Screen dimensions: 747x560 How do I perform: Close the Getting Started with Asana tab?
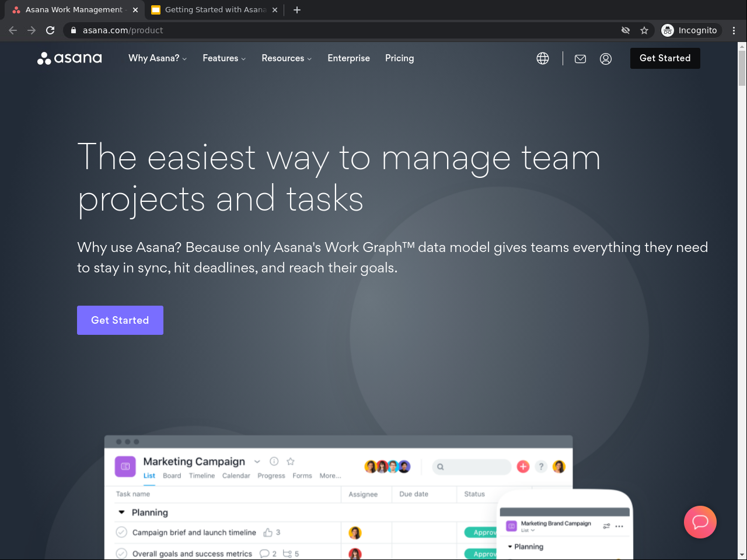(275, 10)
